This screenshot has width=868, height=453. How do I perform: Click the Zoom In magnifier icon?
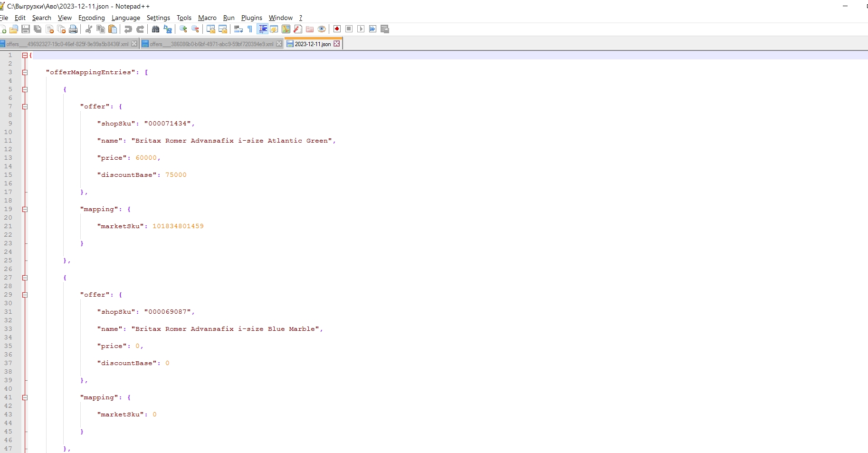point(183,29)
